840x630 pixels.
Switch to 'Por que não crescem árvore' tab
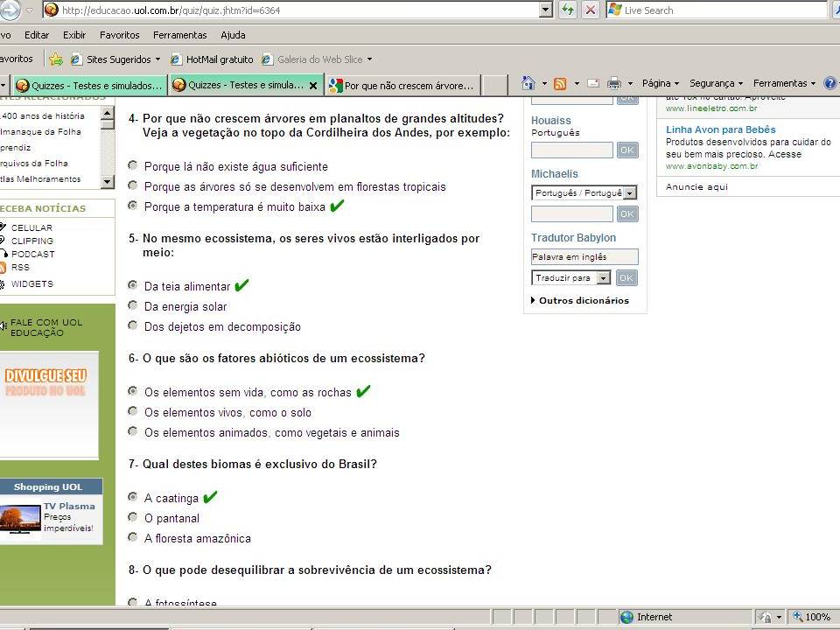(403, 85)
